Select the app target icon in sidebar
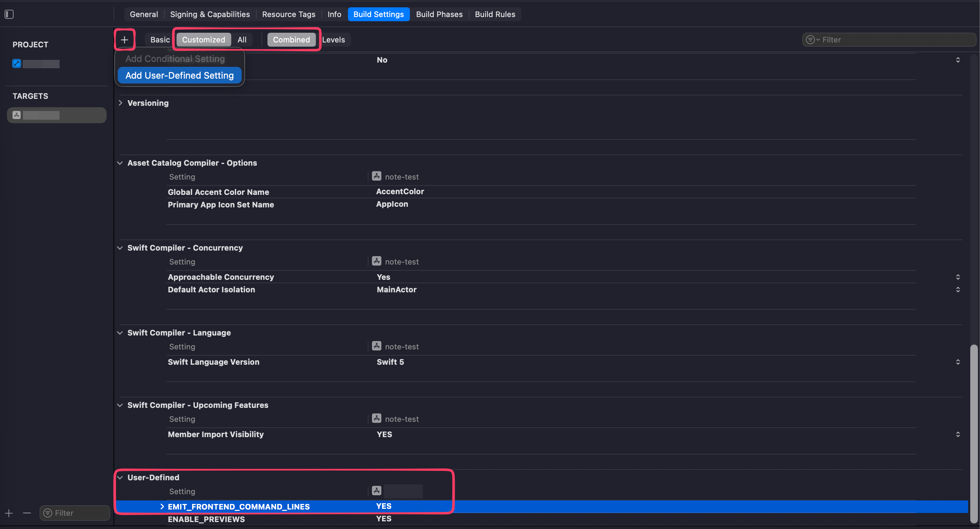 click(x=17, y=115)
